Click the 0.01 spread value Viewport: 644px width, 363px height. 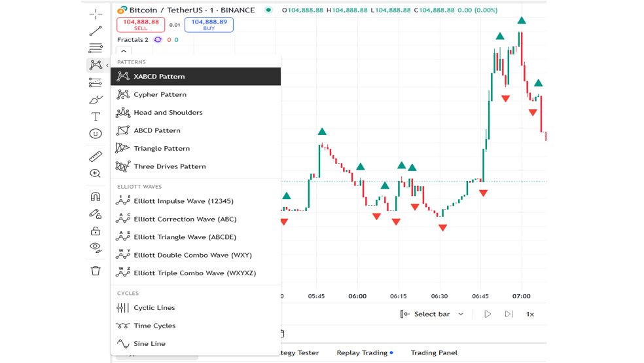click(175, 25)
